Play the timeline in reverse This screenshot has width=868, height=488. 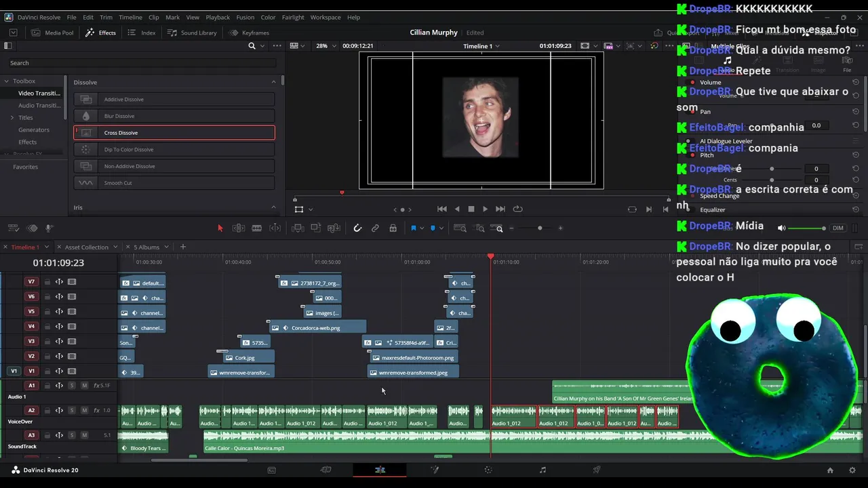[x=457, y=209]
